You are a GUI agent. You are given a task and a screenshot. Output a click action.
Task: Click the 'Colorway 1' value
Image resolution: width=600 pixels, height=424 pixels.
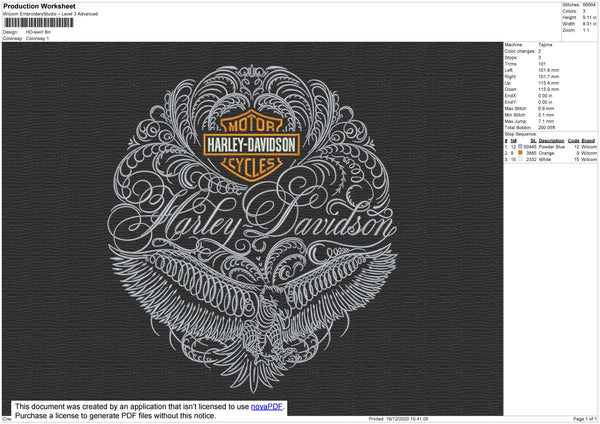pos(37,39)
